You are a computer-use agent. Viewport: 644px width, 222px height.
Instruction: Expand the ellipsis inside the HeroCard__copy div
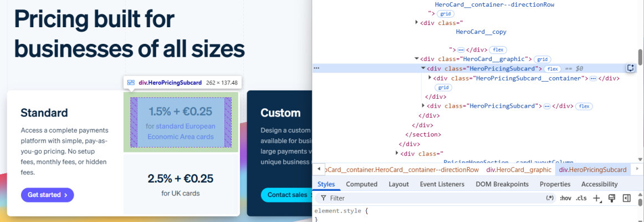click(461, 50)
